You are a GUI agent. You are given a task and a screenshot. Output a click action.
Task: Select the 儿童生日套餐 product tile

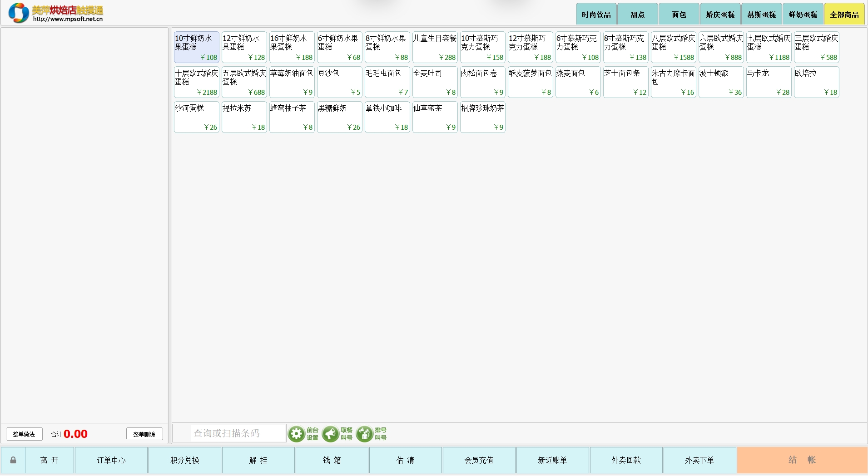pos(435,47)
